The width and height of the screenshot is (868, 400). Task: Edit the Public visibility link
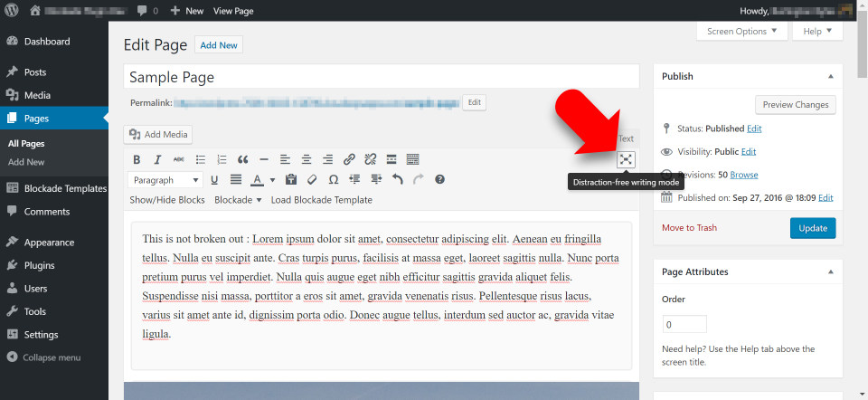coord(749,151)
